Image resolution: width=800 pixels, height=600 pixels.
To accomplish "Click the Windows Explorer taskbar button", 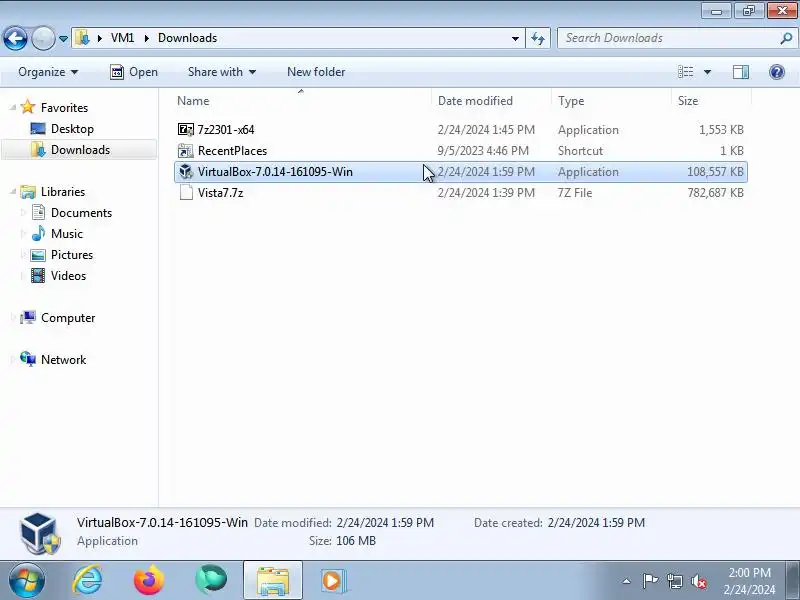I will point(273,580).
